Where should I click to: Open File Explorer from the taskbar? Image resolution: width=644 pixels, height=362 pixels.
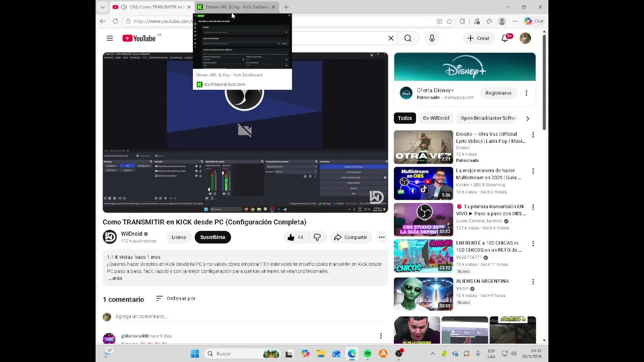click(x=320, y=354)
